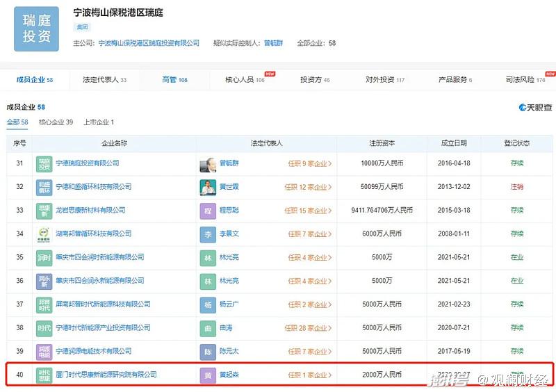
Task: Open the 投资方 46 tab
Action: point(315,80)
